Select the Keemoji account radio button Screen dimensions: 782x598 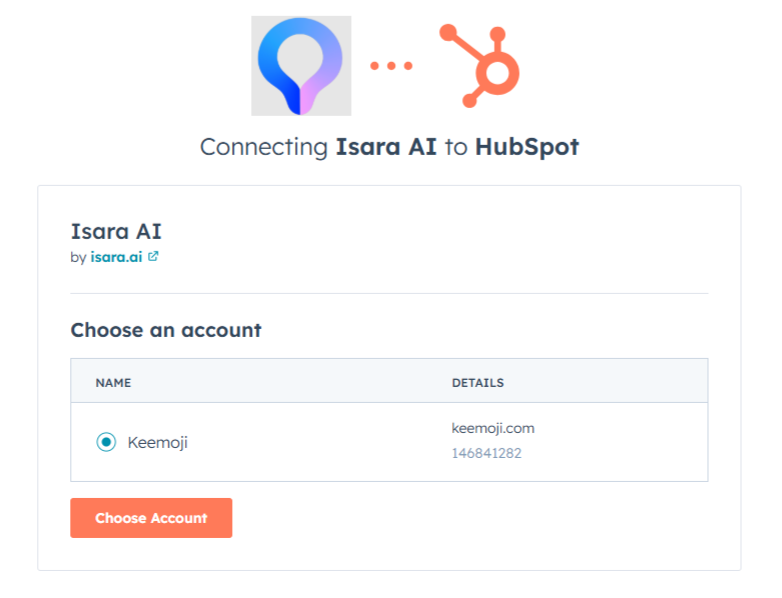pyautogui.click(x=106, y=442)
